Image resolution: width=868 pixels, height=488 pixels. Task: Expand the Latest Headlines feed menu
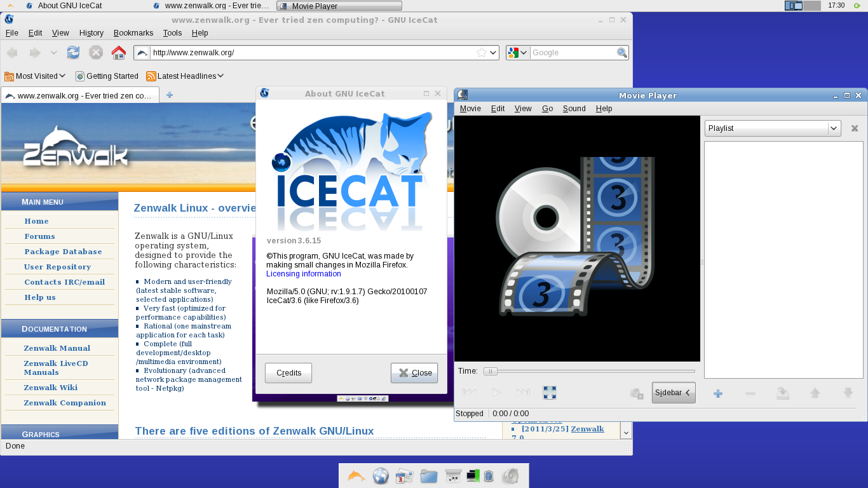(x=185, y=76)
